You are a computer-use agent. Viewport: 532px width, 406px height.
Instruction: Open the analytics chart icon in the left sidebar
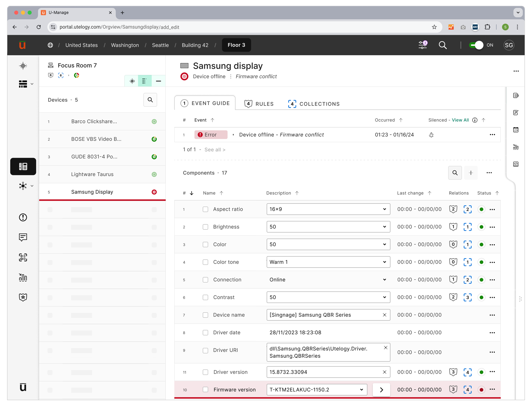tap(23, 277)
